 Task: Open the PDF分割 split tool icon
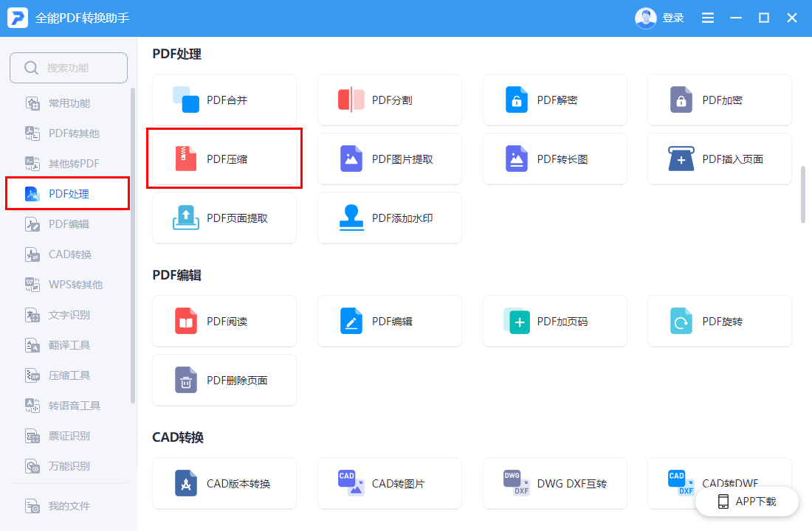(x=351, y=100)
